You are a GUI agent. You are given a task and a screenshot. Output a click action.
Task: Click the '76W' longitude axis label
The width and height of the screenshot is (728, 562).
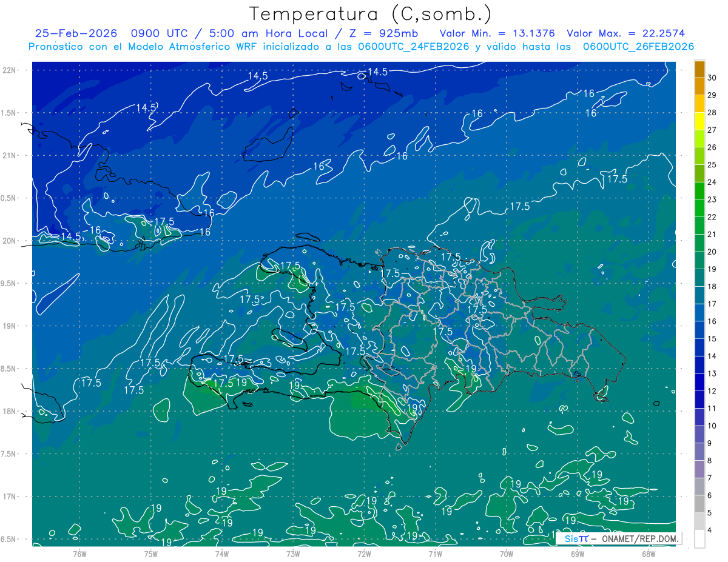(x=79, y=554)
